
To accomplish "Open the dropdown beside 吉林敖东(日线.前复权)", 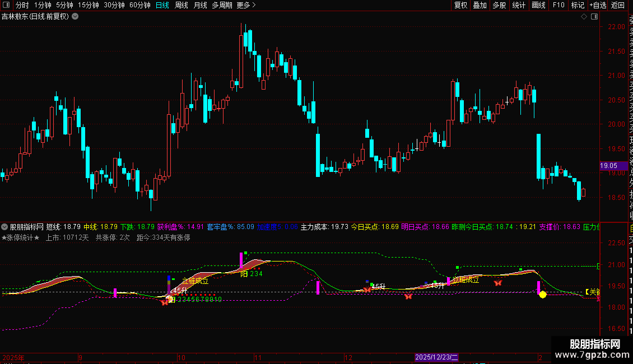I will coord(75,17).
